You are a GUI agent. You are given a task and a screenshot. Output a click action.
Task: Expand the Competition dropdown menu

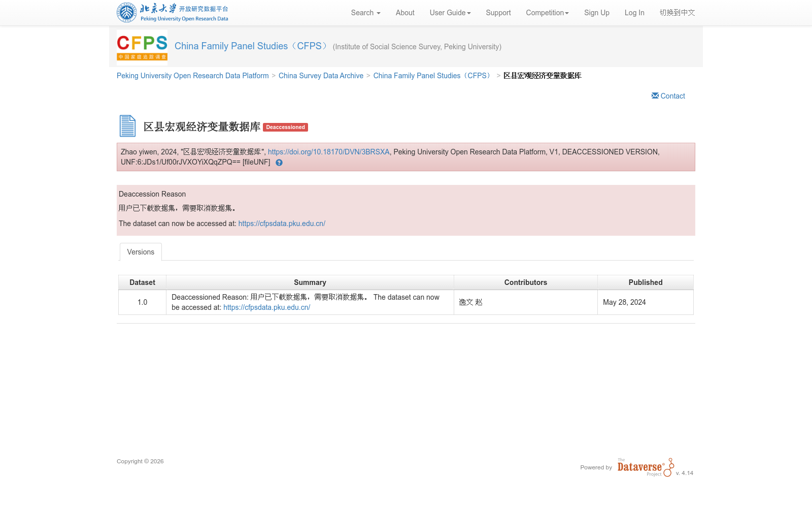547,13
